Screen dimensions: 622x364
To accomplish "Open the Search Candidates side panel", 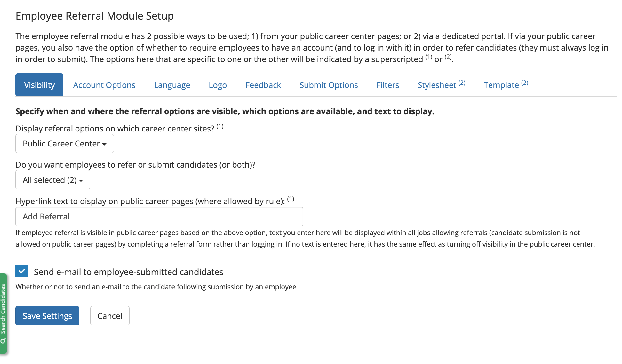I will click(3, 309).
